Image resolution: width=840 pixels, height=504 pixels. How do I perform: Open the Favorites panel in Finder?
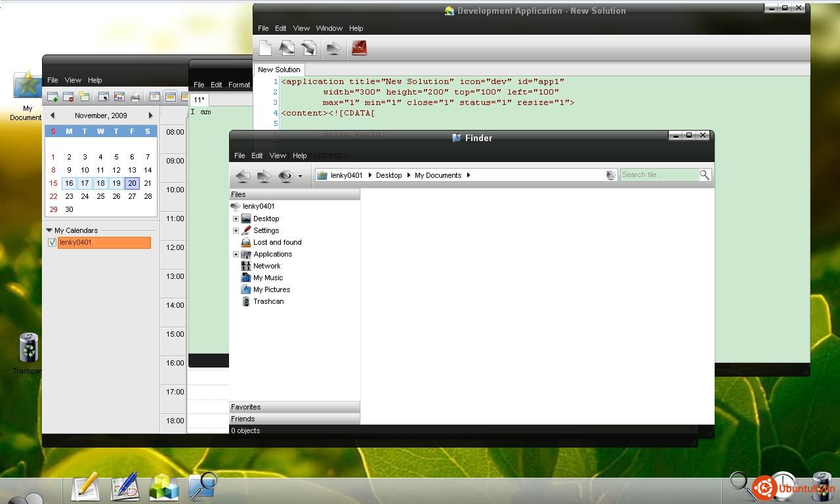295,407
